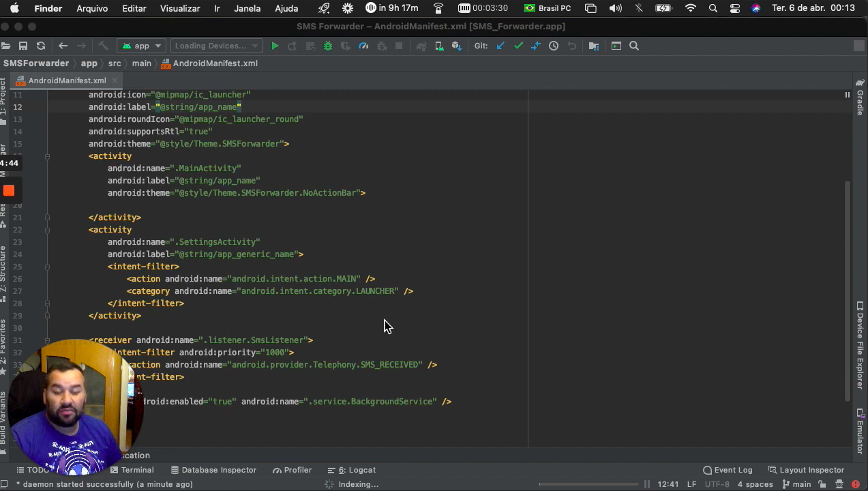868x491 pixels.
Task: Update project with blue Git arrow
Action: coord(500,46)
